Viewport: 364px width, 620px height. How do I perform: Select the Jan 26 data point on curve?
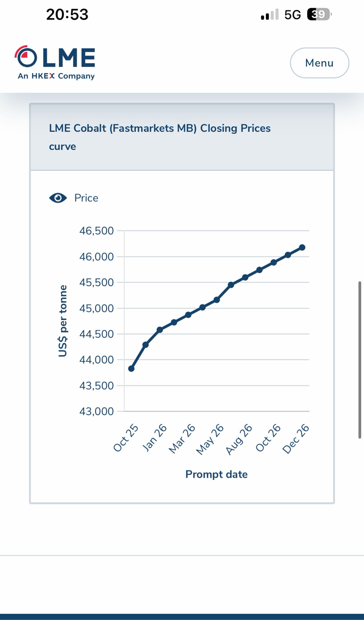click(160, 330)
